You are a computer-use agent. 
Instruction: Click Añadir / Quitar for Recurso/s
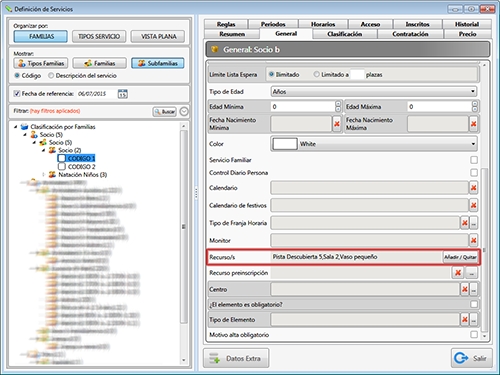[x=460, y=257]
